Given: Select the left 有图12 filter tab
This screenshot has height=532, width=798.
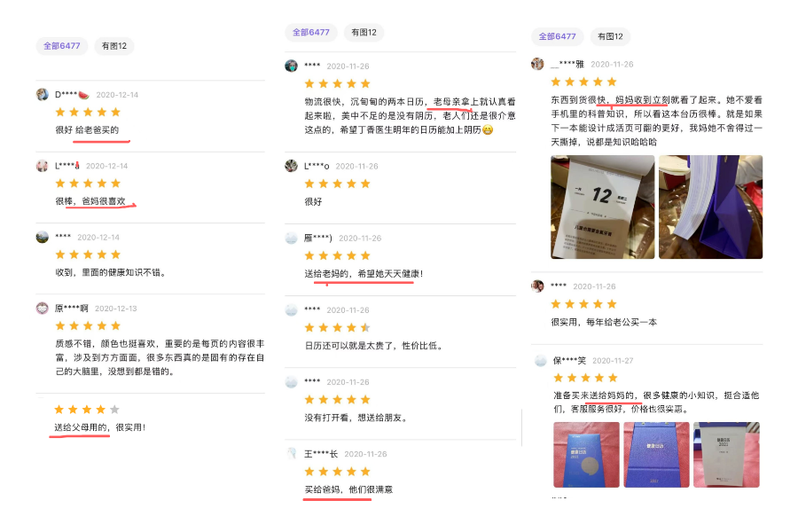Looking at the screenshot, I should (x=114, y=46).
